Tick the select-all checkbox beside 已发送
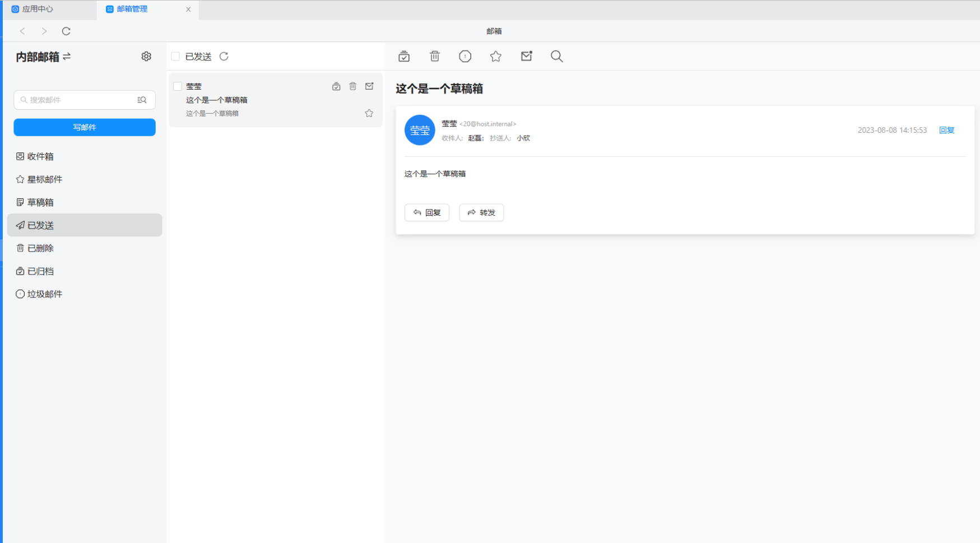Viewport: 980px width, 543px height. tap(175, 57)
